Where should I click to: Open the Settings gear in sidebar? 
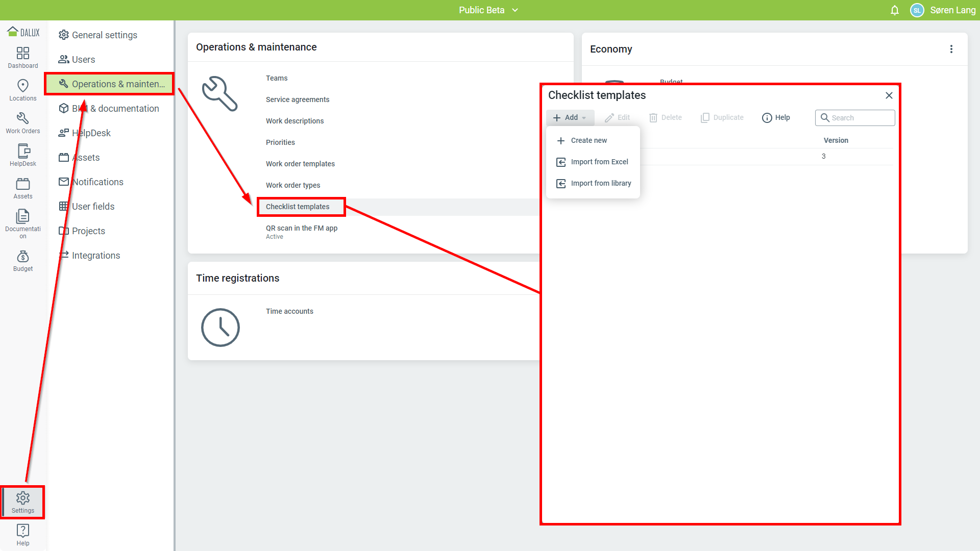[23, 502]
